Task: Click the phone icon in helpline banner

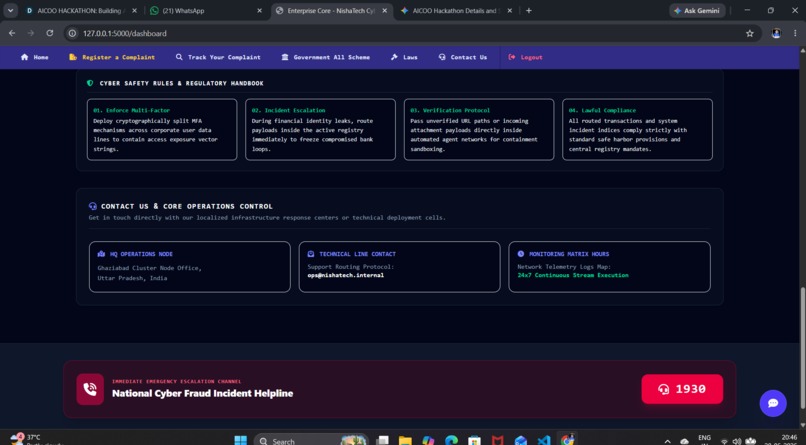Action: pos(90,389)
